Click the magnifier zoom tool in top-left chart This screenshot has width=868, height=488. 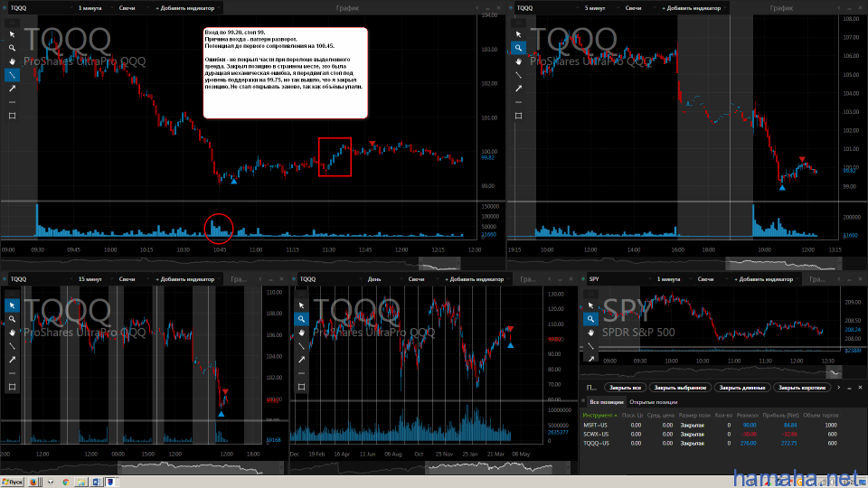coord(13,47)
